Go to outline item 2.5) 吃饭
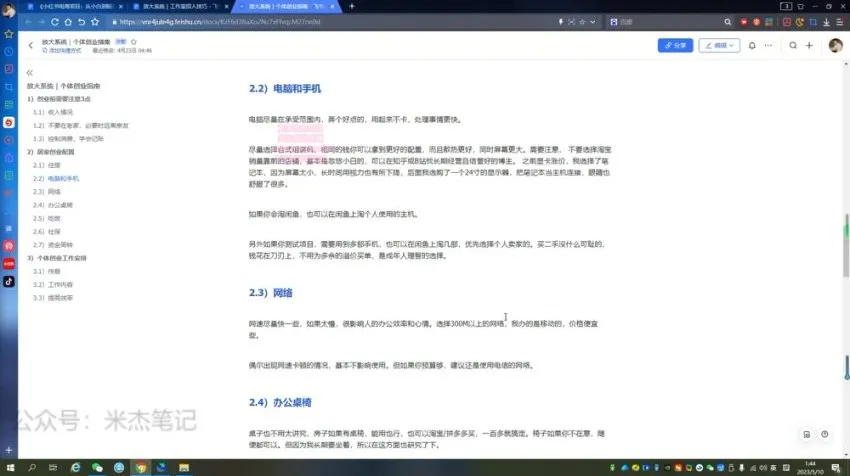 pos(47,218)
